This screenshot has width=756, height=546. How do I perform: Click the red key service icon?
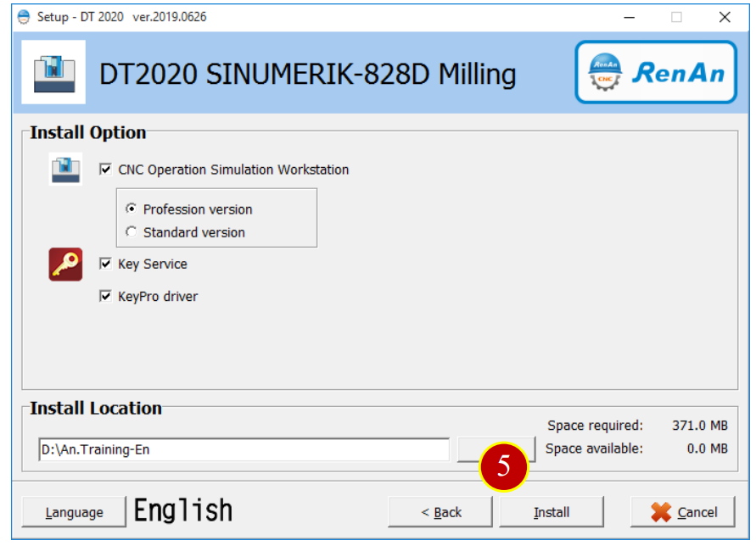[65, 265]
